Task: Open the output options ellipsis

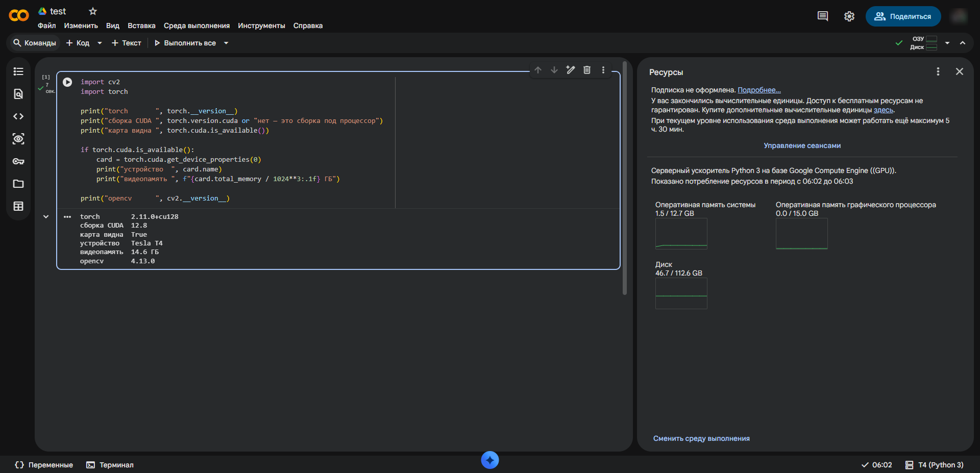Action: point(67,217)
